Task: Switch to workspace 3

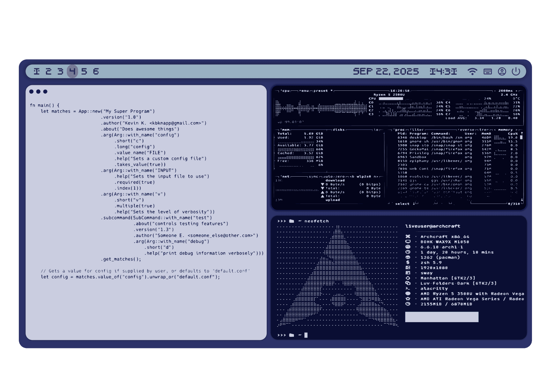Action: [60, 72]
